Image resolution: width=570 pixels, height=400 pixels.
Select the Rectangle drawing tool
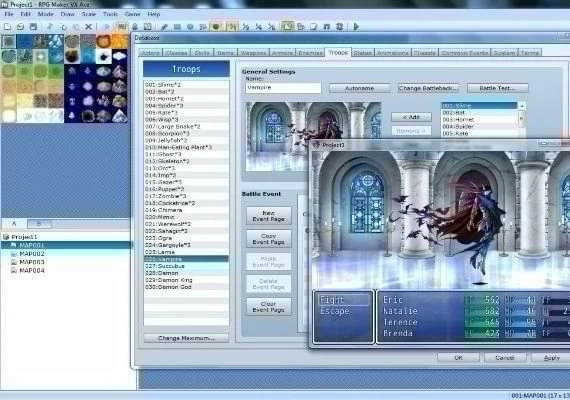177,27
